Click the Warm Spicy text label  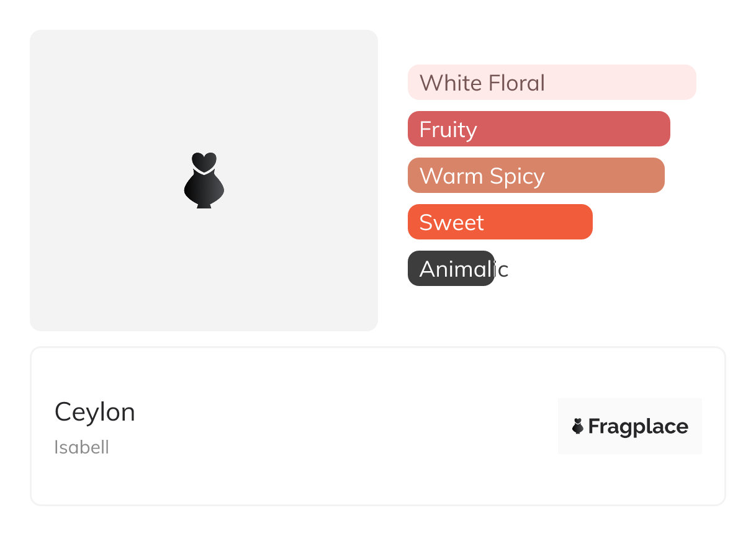pos(482,176)
